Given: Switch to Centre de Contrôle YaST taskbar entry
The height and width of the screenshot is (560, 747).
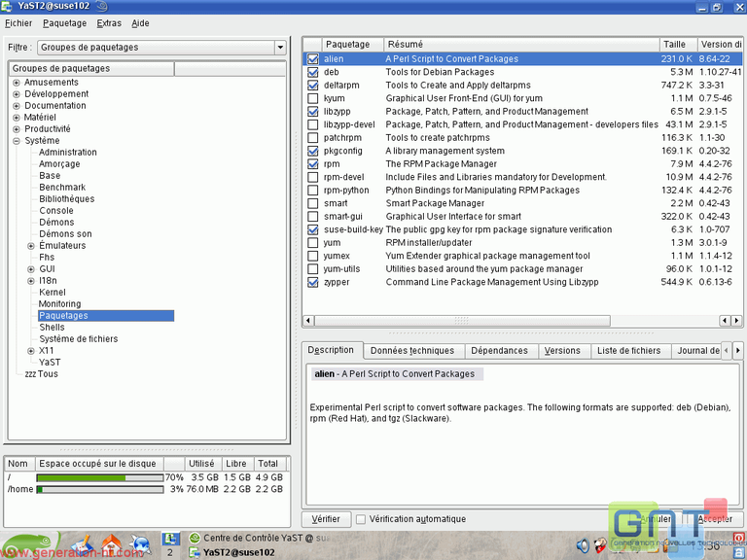Looking at the screenshot, I should coord(260,538).
